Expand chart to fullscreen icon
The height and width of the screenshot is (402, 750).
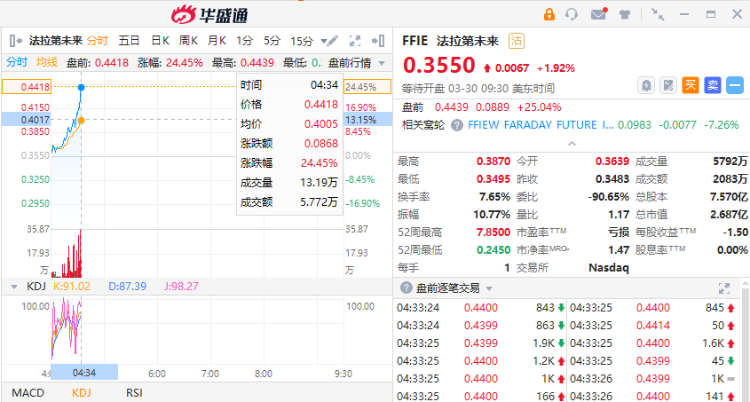(x=355, y=41)
